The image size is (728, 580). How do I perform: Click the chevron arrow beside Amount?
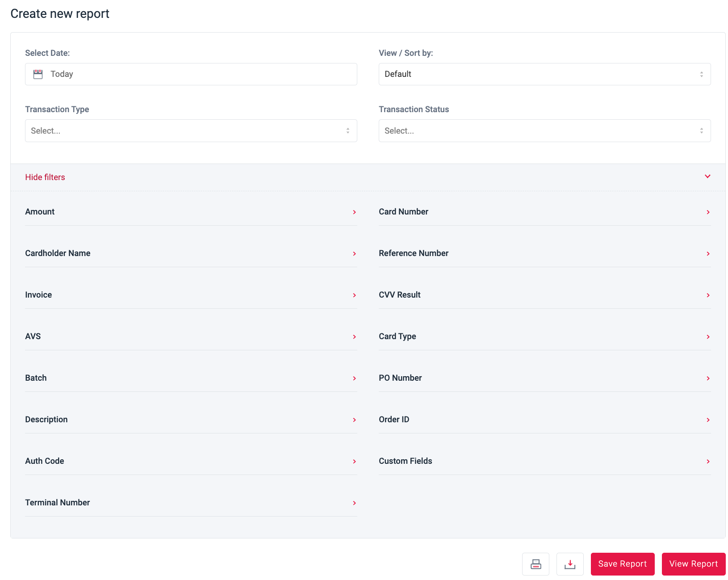(x=354, y=212)
